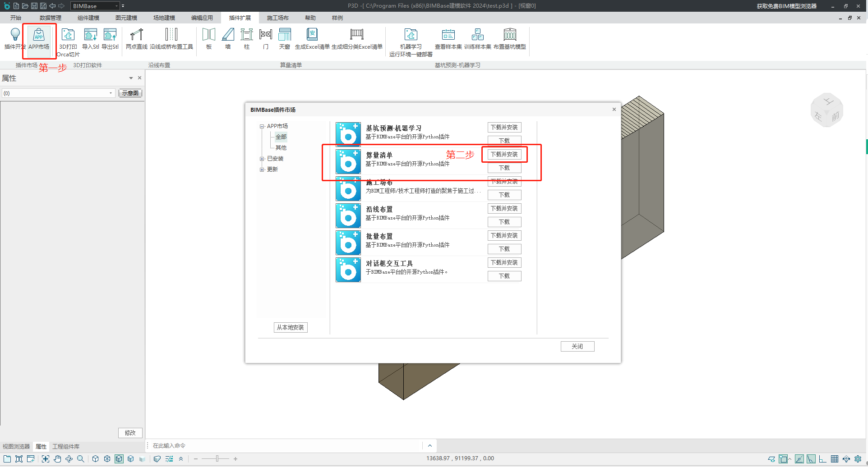Image resolution: width=868 pixels, height=467 pixels.
Task: Click the pan hand tool in bottom toolbar
Action: click(57, 459)
